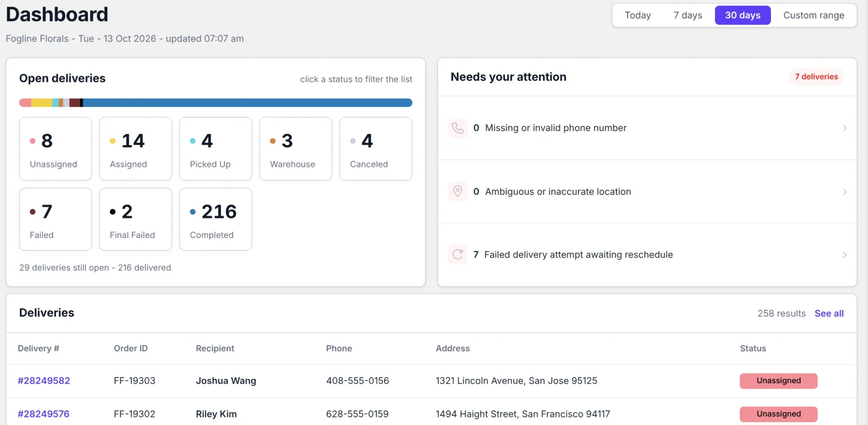This screenshot has height=425, width=868.
Task: Click the blue completed segment of the progress bar
Action: (x=247, y=102)
